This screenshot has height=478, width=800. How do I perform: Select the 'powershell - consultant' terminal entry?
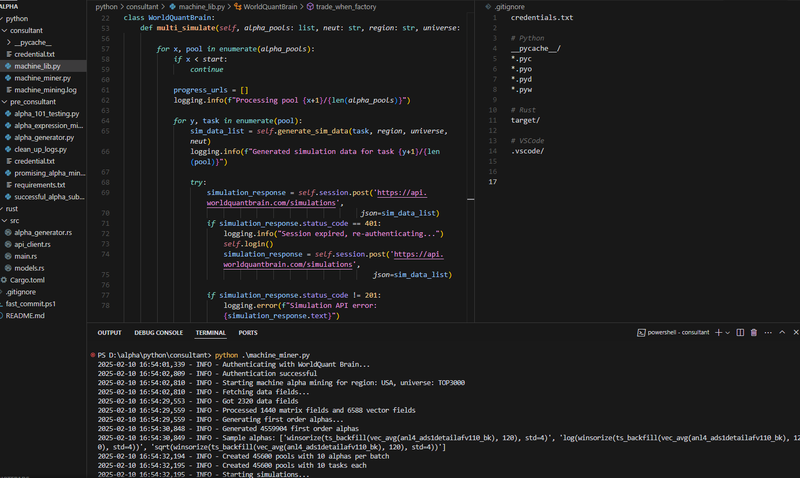coord(673,333)
